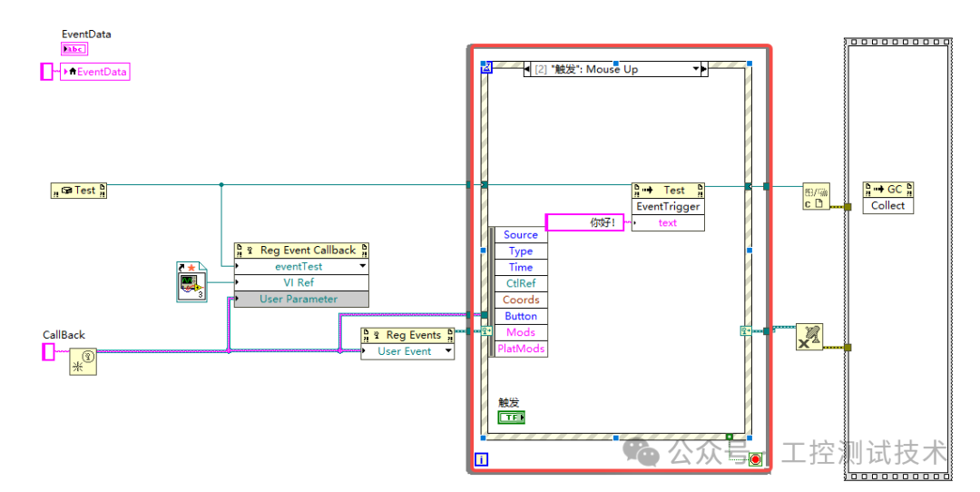
Task: Select the CtlRef event data item
Action: click(521, 284)
